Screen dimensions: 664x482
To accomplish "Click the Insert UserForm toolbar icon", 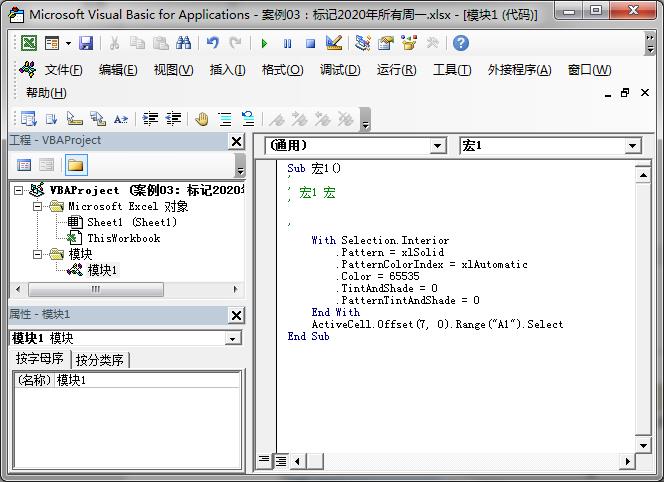I will click(x=52, y=43).
